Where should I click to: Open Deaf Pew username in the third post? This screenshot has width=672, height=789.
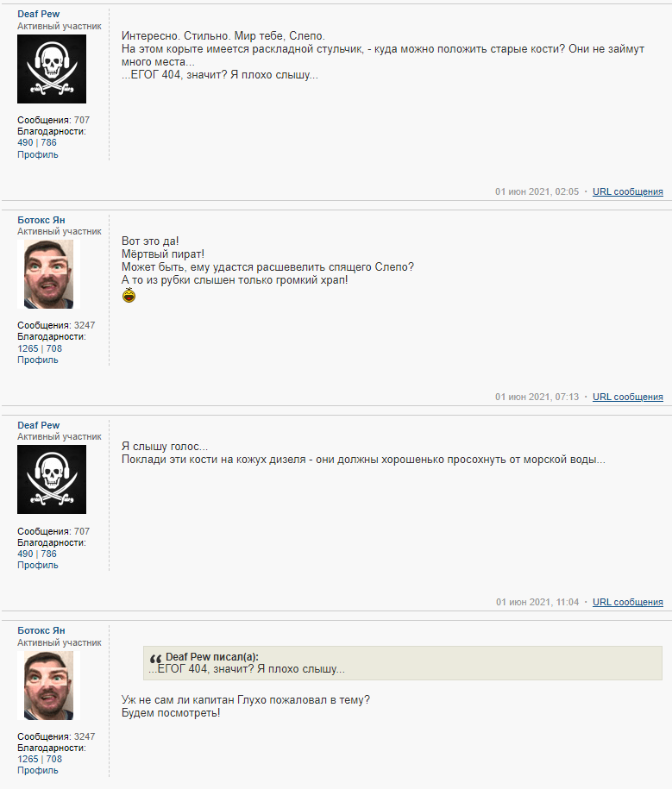(x=38, y=425)
